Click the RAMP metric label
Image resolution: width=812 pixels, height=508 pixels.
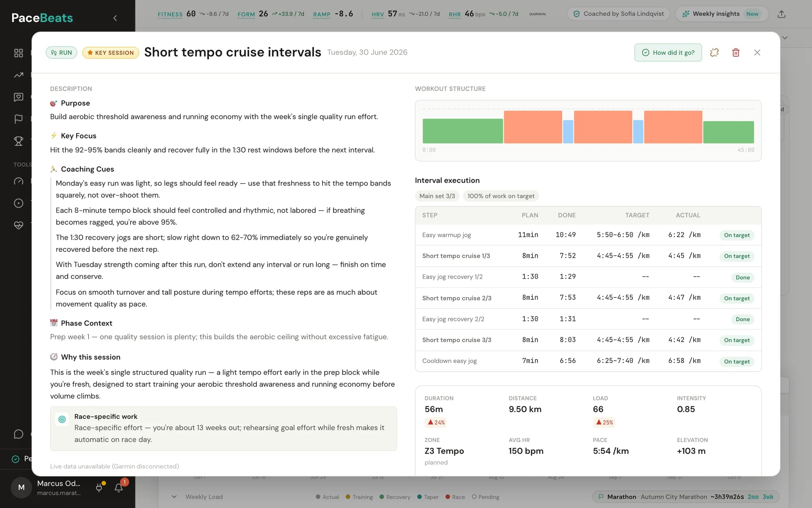click(x=322, y=14)
